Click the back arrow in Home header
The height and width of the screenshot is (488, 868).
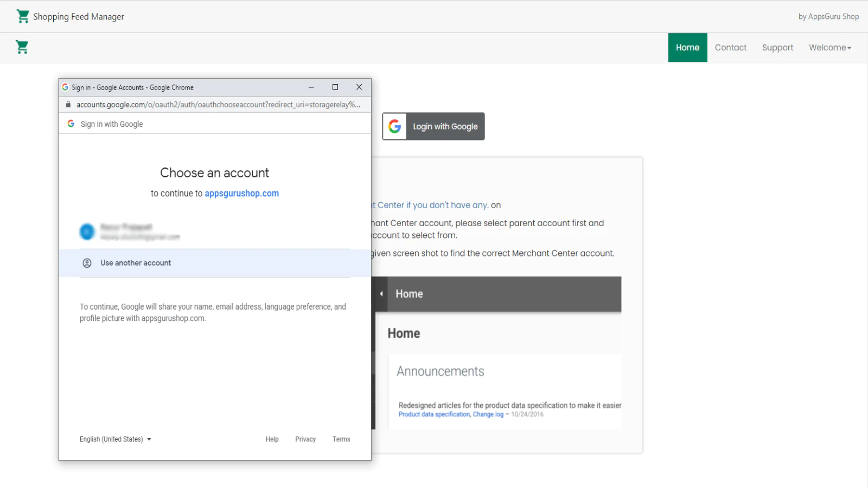click(381, 294)
